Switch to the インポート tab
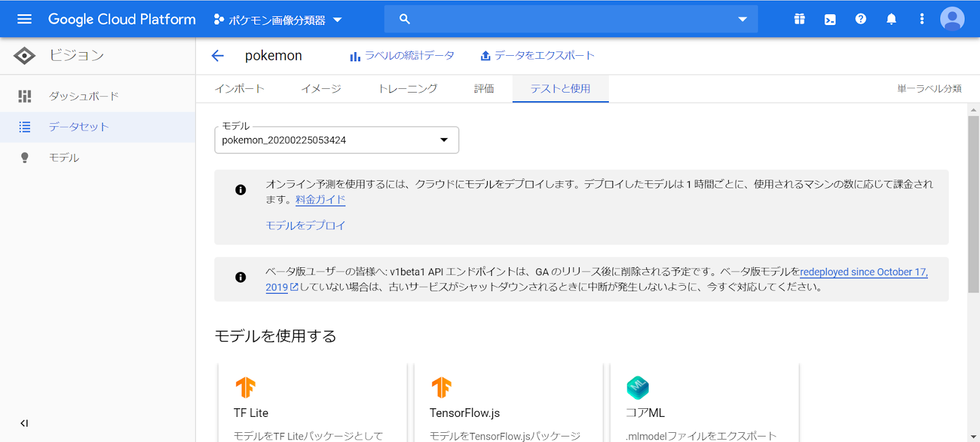 239,89
